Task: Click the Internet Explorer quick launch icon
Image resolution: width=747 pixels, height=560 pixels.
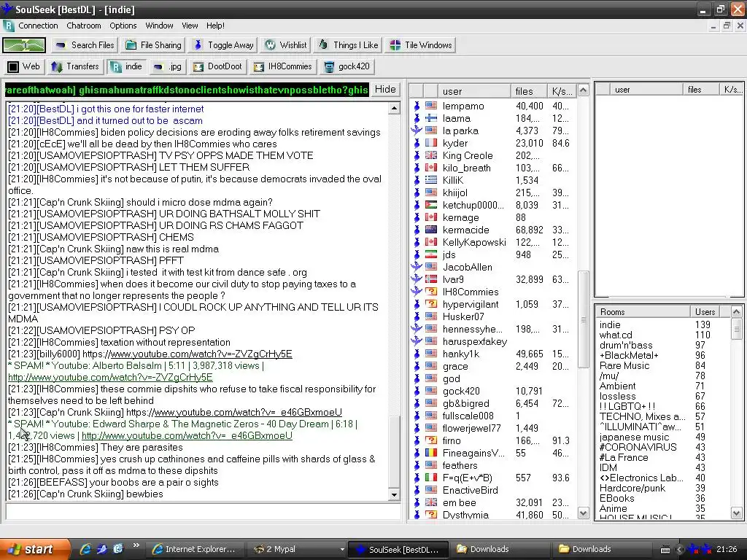Action: click(85, 549)
